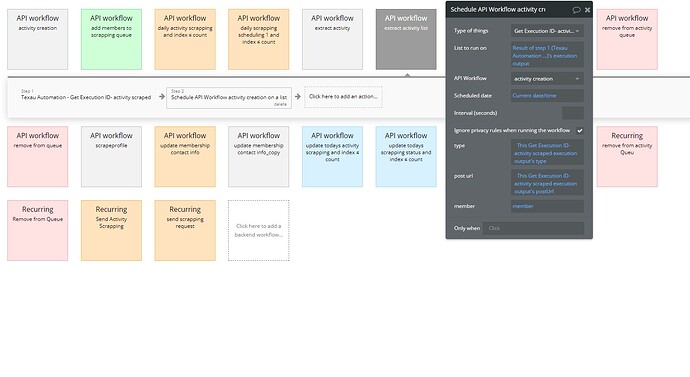
Task: Open Recurring send scrapping request card
Action: pyautogui.click(x=185, y=231)
